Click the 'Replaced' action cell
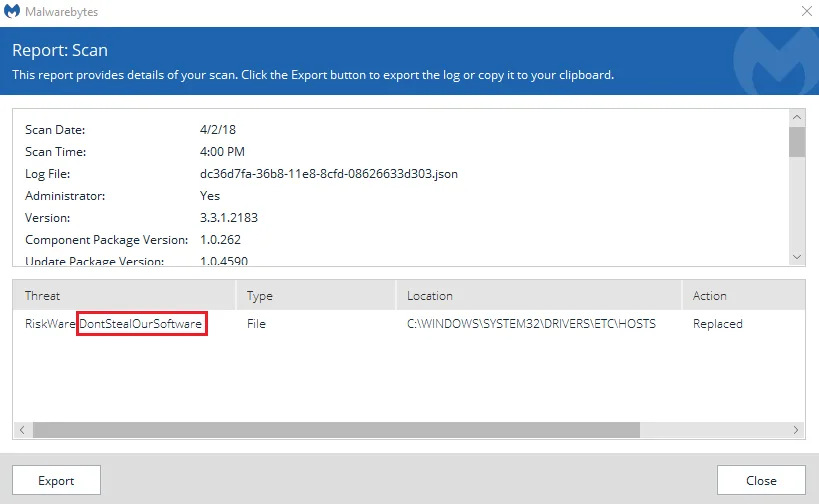819x504 pixels. coord(718,324)
